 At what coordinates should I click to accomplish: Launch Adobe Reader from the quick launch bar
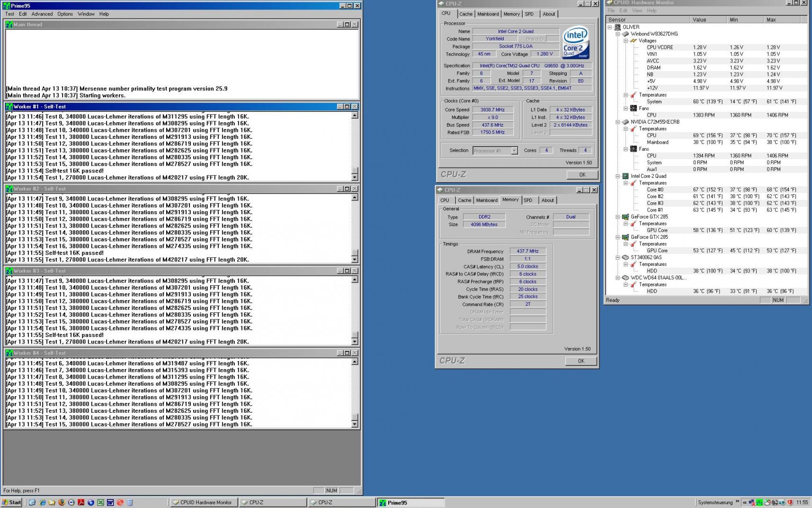(81, 502)
